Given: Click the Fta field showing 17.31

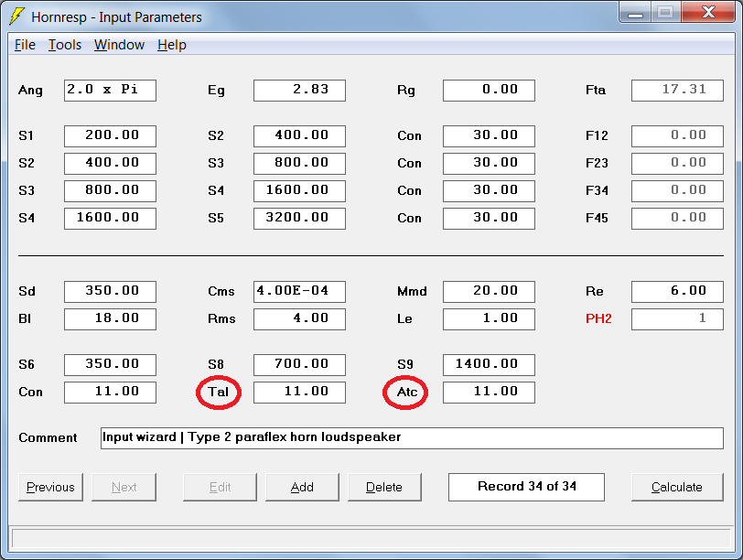Looking at the screenshot, I should tap(678, 91).
